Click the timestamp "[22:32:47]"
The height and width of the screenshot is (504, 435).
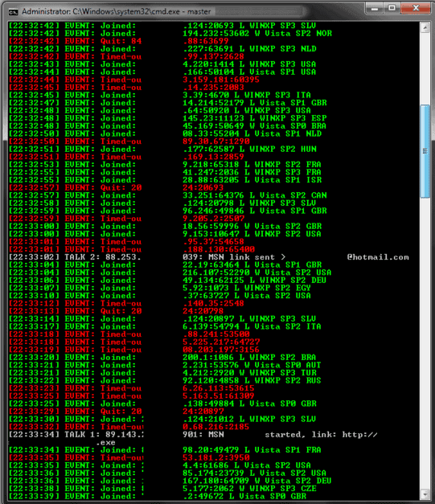click(x=35, y=103)
